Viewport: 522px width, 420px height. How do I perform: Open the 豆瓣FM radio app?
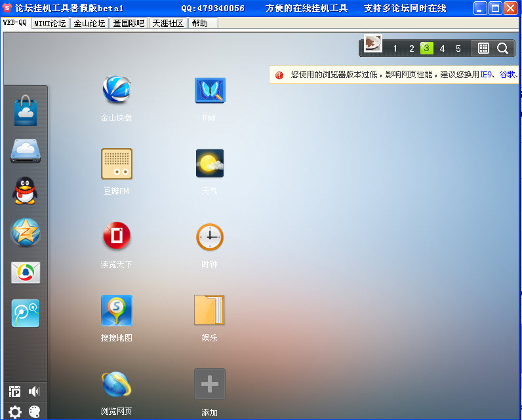117,164
